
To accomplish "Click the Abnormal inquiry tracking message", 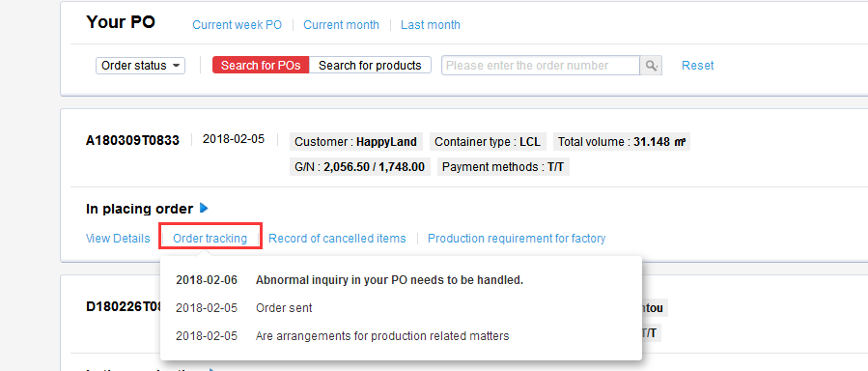I will click(x=389, y=280).
